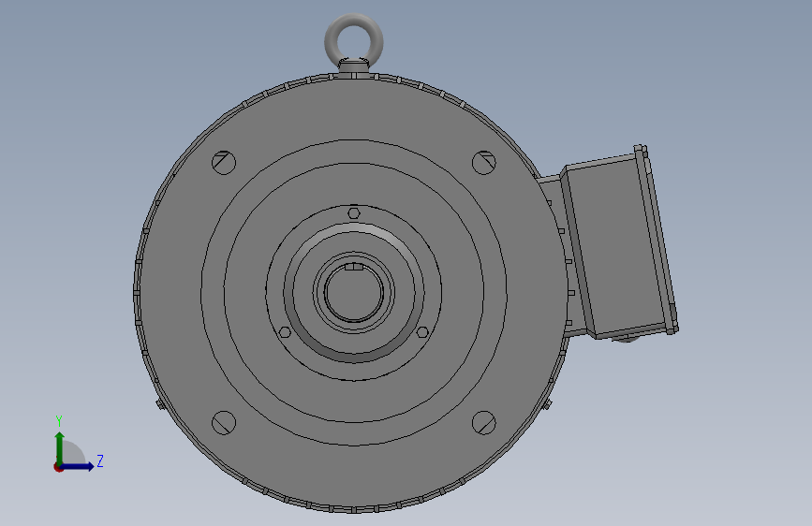
Task: Pick the lower-left flange mounting hole
Action: (224, 423)
